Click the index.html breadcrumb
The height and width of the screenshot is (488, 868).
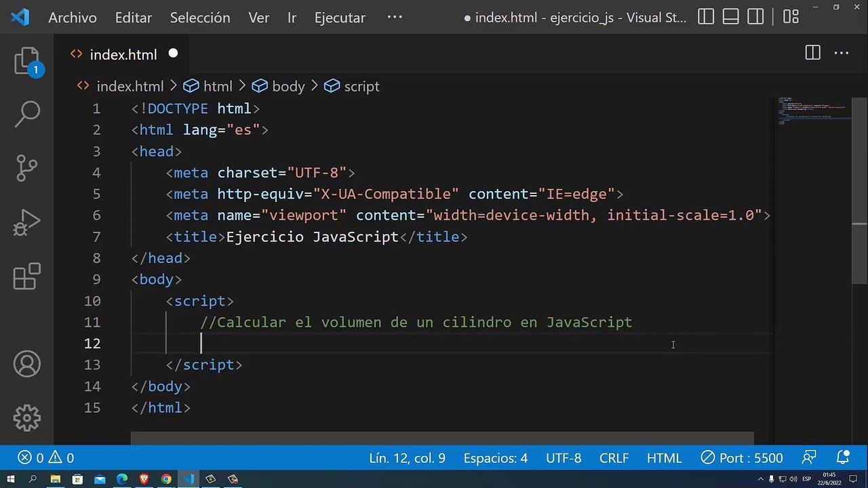click(130, 86)
